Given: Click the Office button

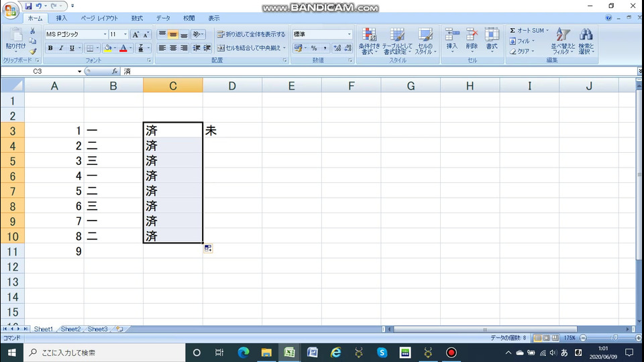Looking at the screenshot, I should [x=10, y=10].
